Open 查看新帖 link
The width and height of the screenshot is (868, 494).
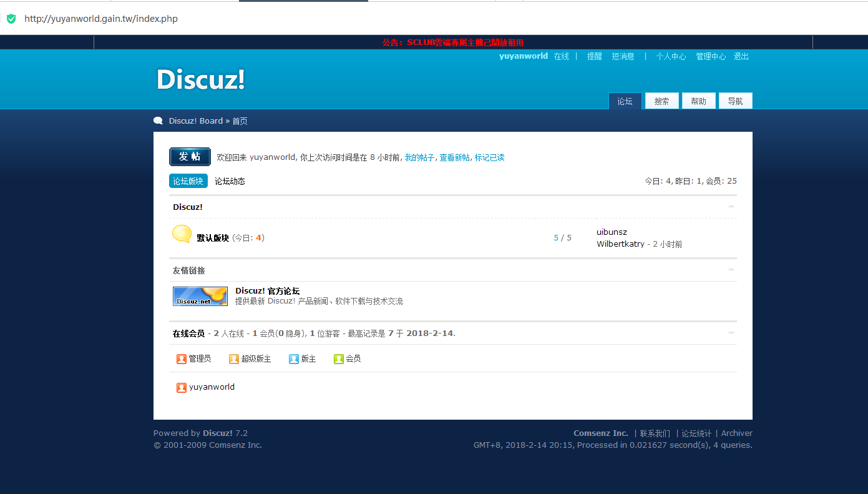click(455, 158)
